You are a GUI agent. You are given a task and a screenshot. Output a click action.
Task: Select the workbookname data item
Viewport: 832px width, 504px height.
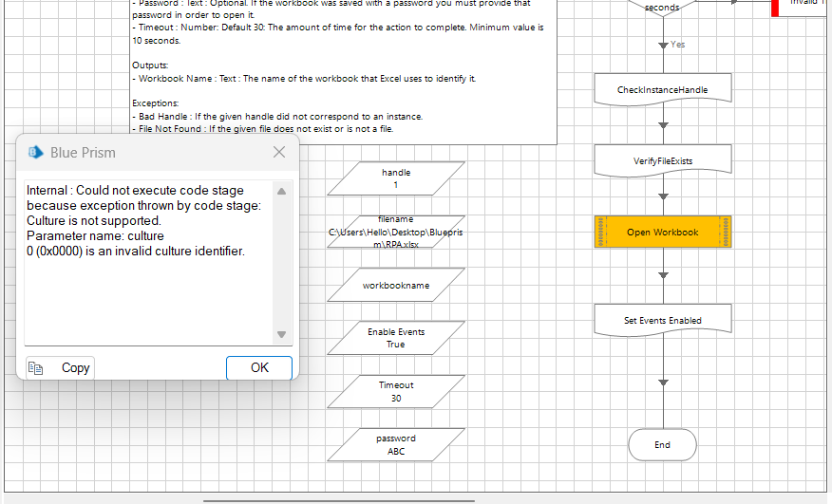pos(396,285)
